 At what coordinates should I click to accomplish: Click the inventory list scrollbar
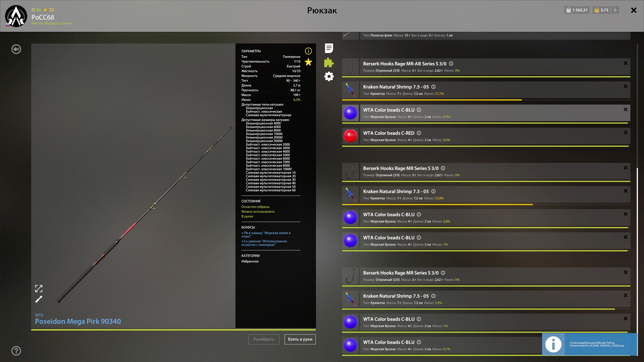637,261
